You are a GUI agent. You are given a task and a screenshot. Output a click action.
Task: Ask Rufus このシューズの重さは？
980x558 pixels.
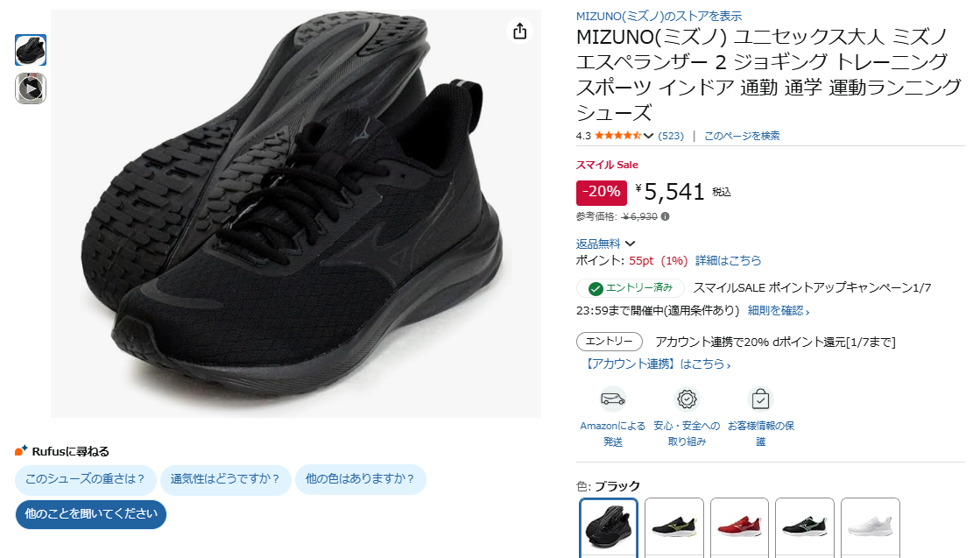[x=85, y=479]
